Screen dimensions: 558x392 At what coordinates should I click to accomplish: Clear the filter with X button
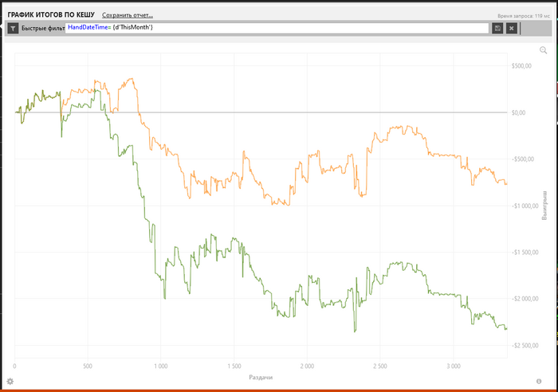click(512, 28)
